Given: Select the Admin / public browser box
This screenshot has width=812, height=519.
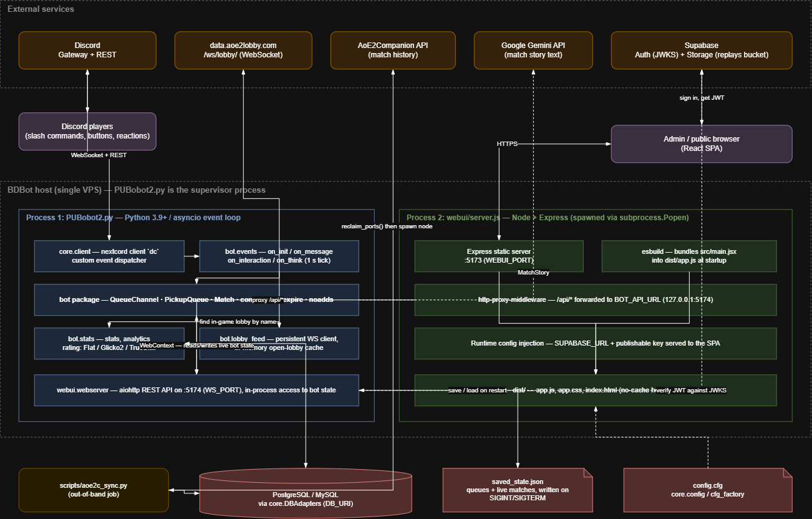Looking at the screenshot, I should click(702, 143).
